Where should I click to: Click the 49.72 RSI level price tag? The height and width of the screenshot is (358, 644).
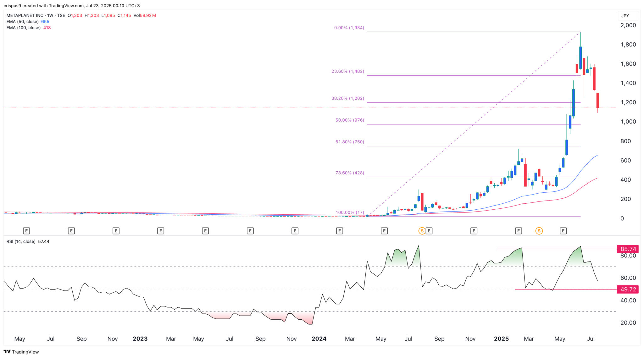click(628, 289)
